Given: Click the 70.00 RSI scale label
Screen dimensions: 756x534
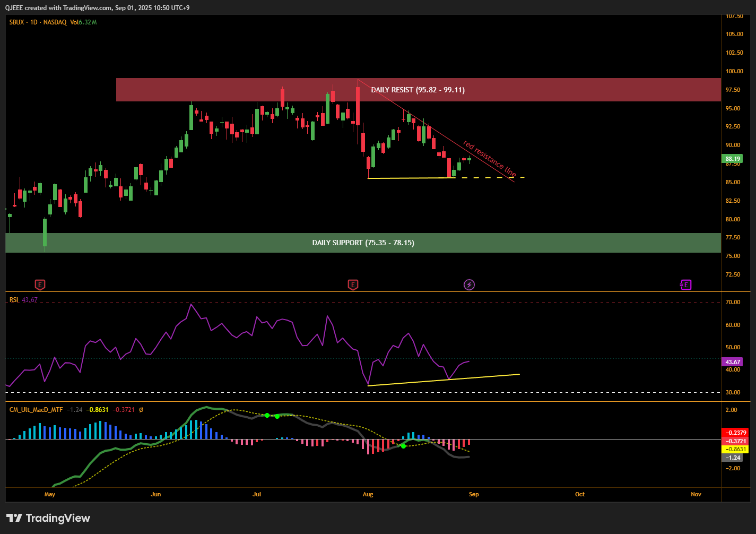Looking at the screenshot, I should 733,302.
